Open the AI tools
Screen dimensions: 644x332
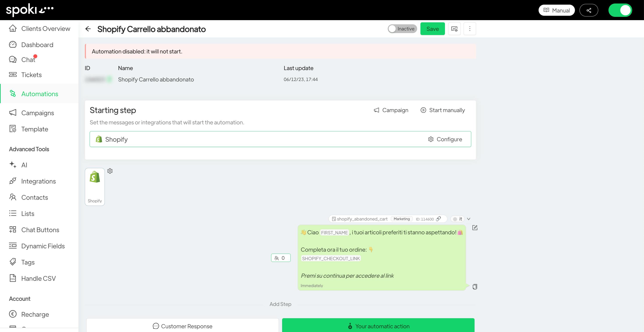18,165
